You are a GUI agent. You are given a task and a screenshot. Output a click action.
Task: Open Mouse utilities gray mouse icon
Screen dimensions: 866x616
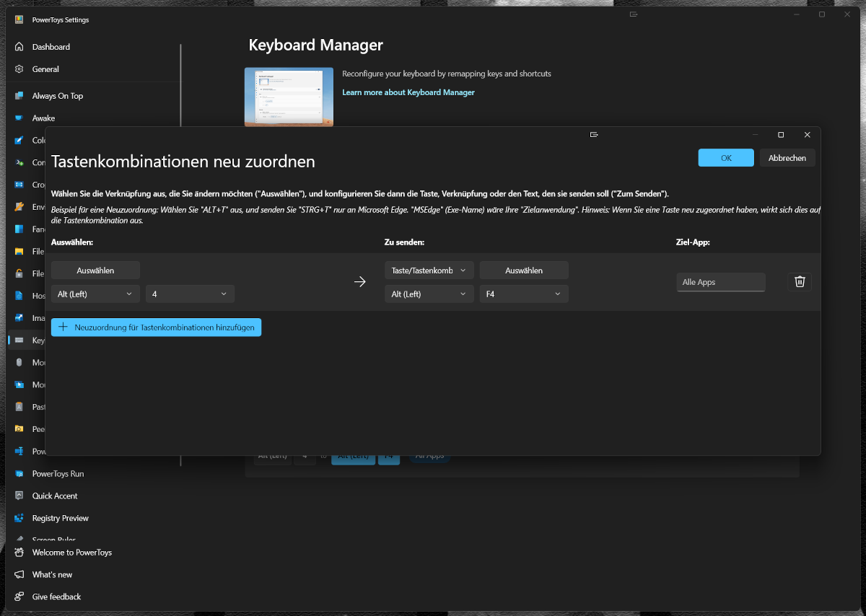(x=19, y=363)
